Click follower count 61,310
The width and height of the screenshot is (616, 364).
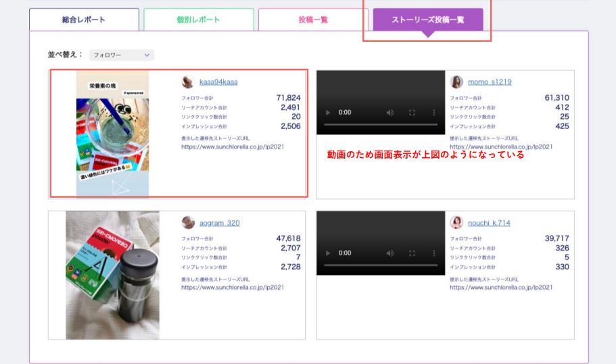pos(556,98)
